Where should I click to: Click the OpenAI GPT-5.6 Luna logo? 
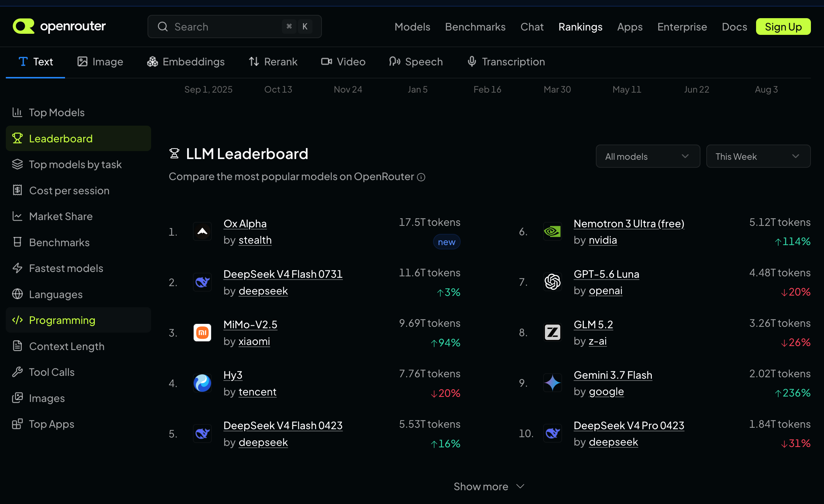[553, 282]
